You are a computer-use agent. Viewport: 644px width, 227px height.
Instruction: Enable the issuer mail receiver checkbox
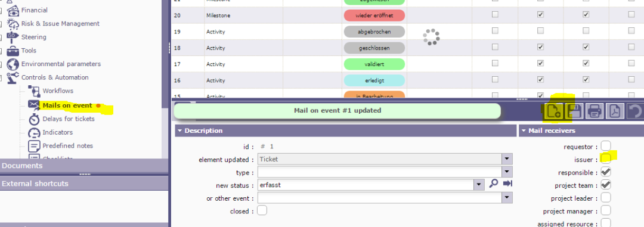click(x=606, y=158)
